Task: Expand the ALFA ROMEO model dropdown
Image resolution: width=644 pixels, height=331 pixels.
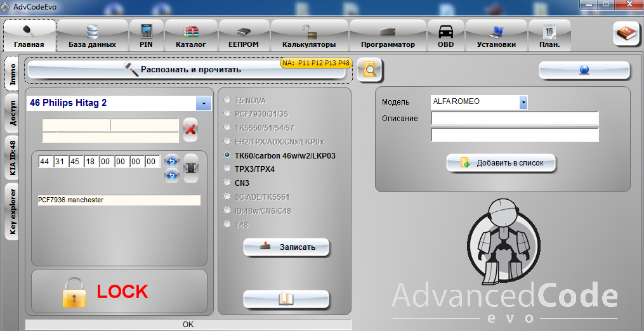Action: (523, 102)
